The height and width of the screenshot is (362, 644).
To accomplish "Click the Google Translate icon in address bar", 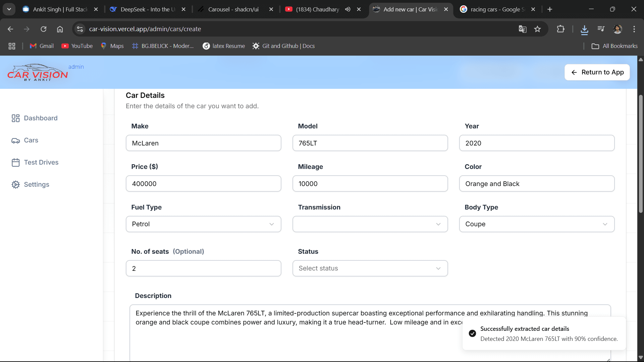I will click(x=522, y=29).
